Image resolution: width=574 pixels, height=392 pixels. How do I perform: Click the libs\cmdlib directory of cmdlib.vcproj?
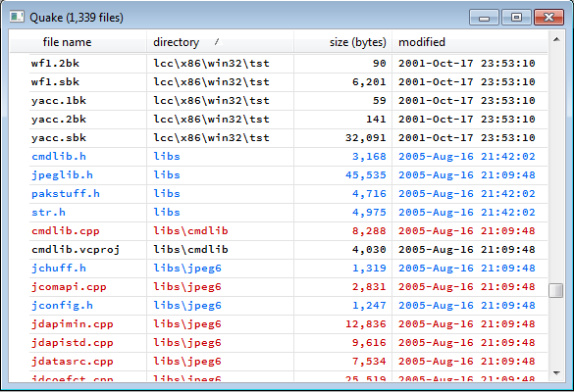point(190,250)
